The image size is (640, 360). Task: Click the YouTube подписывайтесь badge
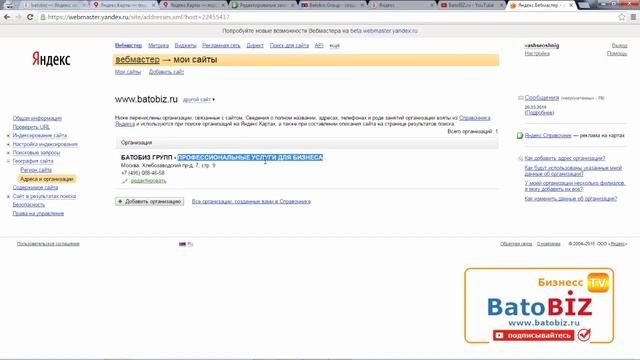coord(533,336)
